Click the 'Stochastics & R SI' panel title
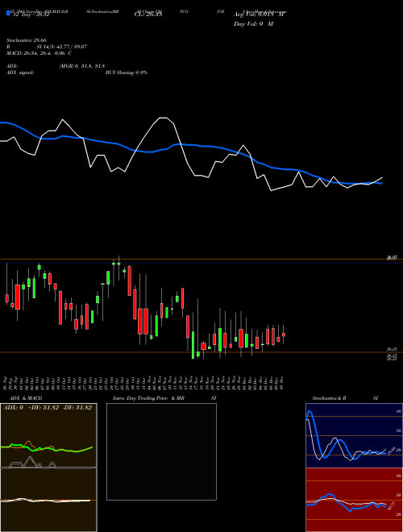Screen dimensions: 403x532 coord(345,398)
